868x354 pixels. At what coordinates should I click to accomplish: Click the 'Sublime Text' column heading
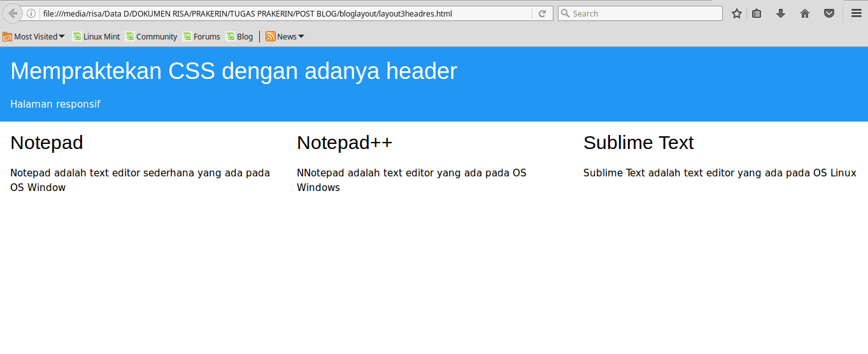point(638,143)
